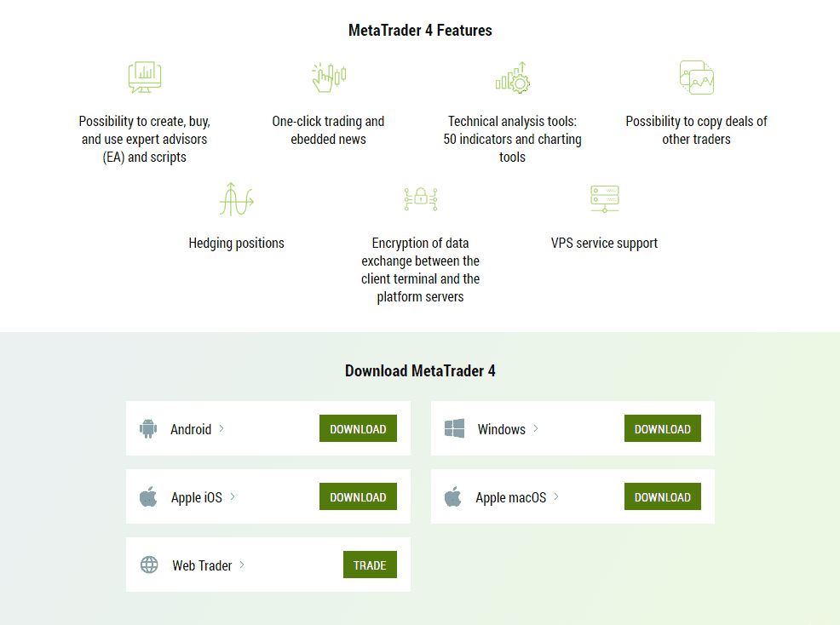Click the Apple macOS logo icon
This screenshot has height=625, width=840.
452,496
